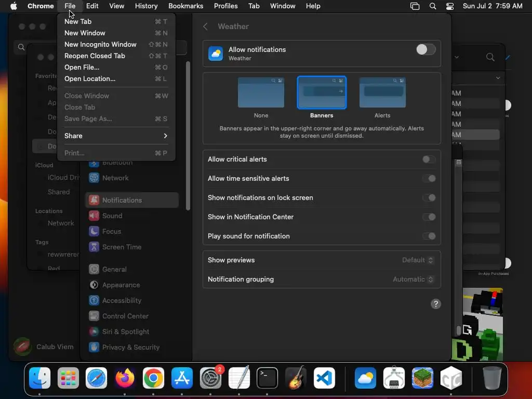
Task: Open System Settings in the Dock
Action: click(210, 378)
